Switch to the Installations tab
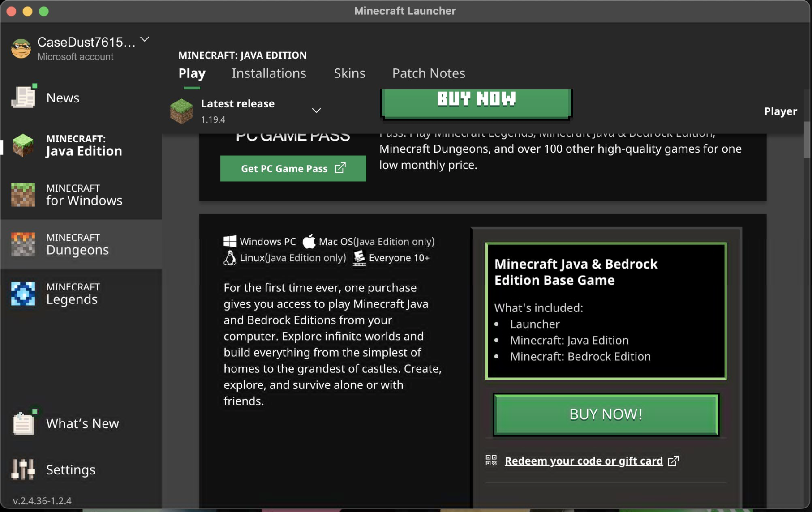The height and width of the screenshot is (512, 812). 269,73
